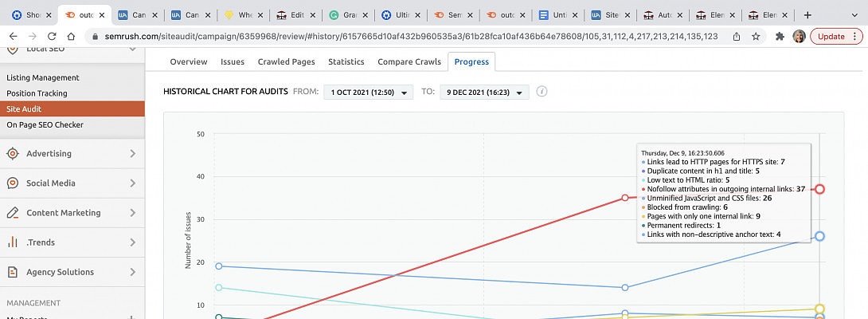This screenshot has height=319, width=868.
Task: Click the Social Media chat icon
Action: [x=13, y=183]
